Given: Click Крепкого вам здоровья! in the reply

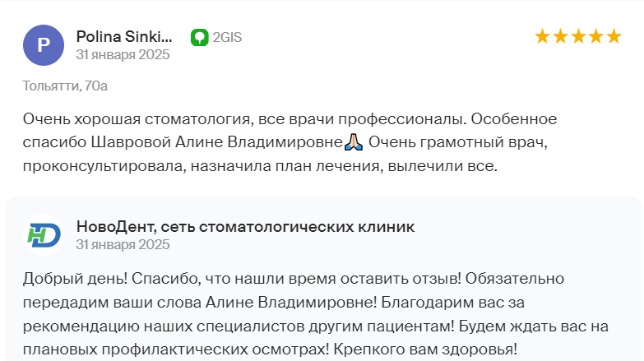Looking at the screenshot, I should click(425, 349).
